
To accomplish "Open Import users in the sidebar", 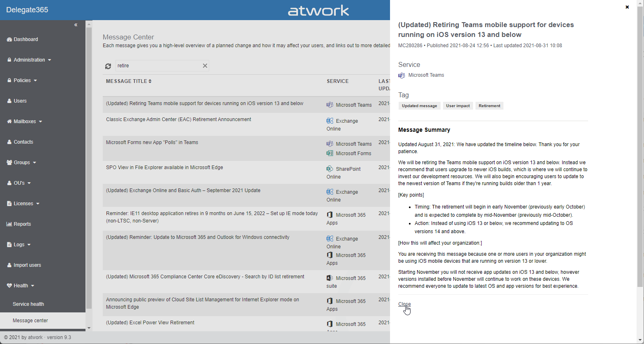I will pos(27,265).
